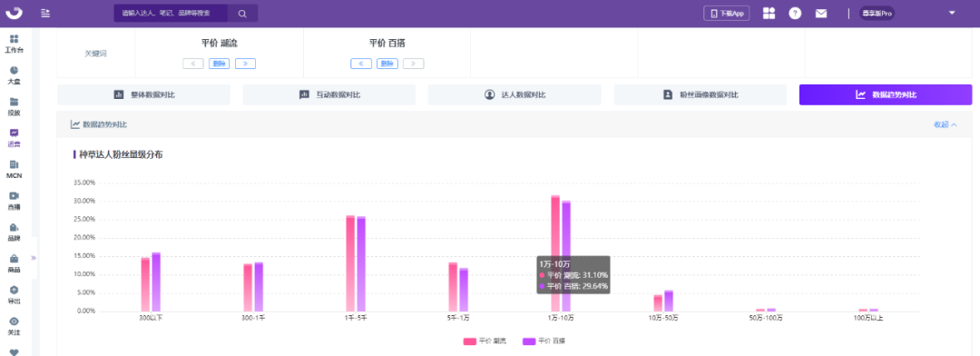Viewport: 980px width, 356px height.
Task: Move 平价 百搭 keyword right
Action: point(414,64)
